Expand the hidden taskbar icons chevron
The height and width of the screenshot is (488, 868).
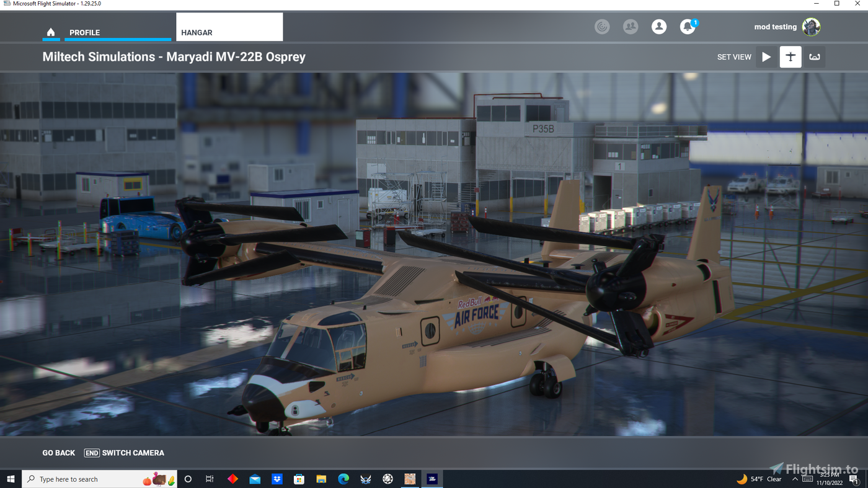795,478
